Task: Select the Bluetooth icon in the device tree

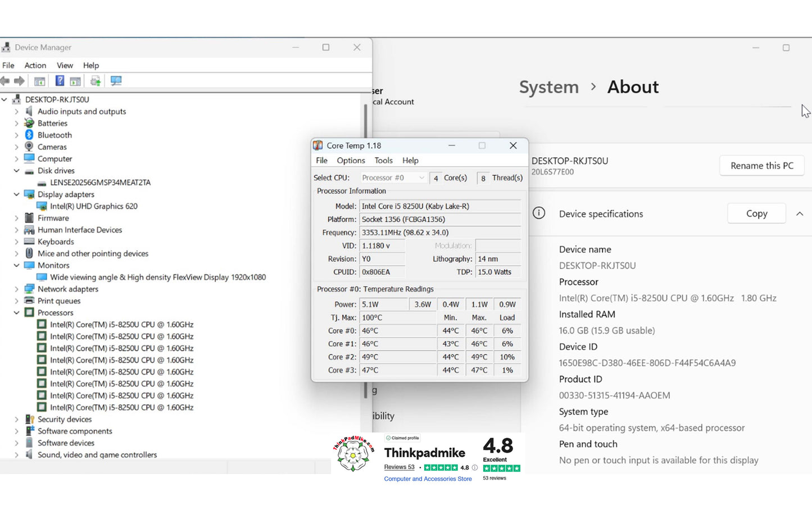Action: (29, 135)
